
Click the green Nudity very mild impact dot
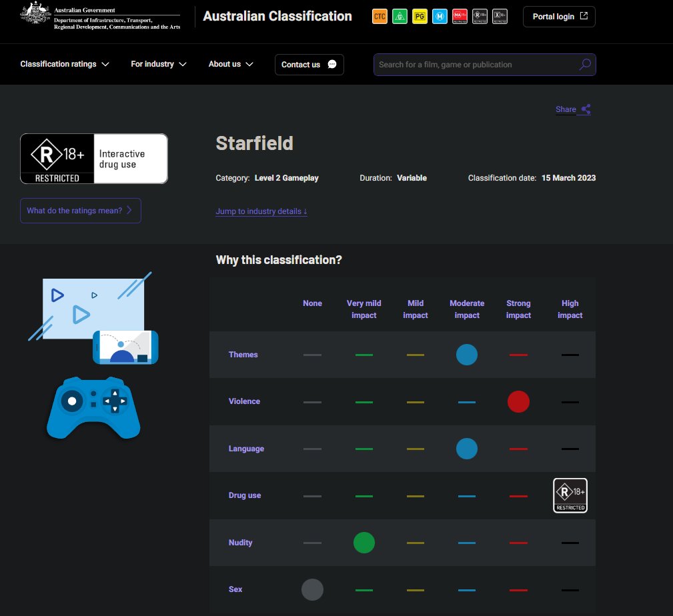pyautogui.click(x=364, y=543)
